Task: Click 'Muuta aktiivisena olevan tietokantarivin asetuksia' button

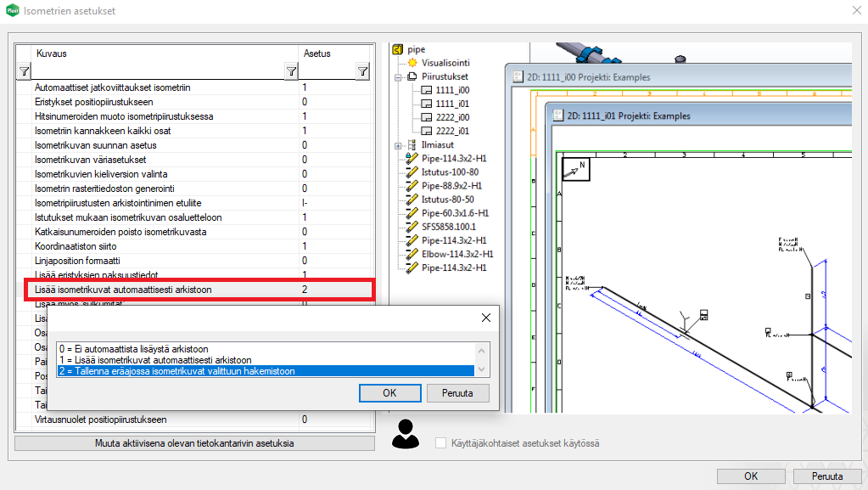Action: coord(194,443)
